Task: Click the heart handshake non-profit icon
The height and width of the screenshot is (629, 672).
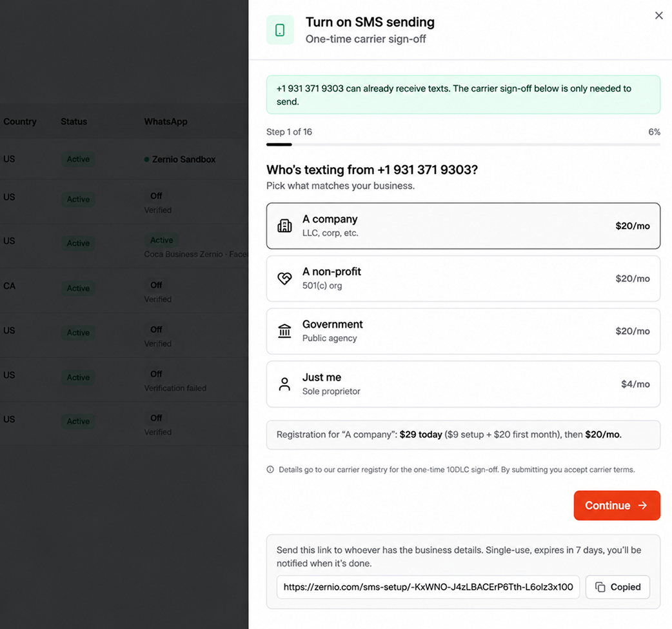Action: click(x=284, y=279)
